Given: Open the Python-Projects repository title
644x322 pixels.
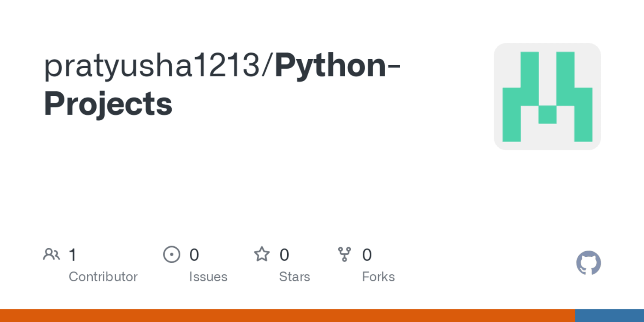Looking at the screenshot, I should coord(222,85).
